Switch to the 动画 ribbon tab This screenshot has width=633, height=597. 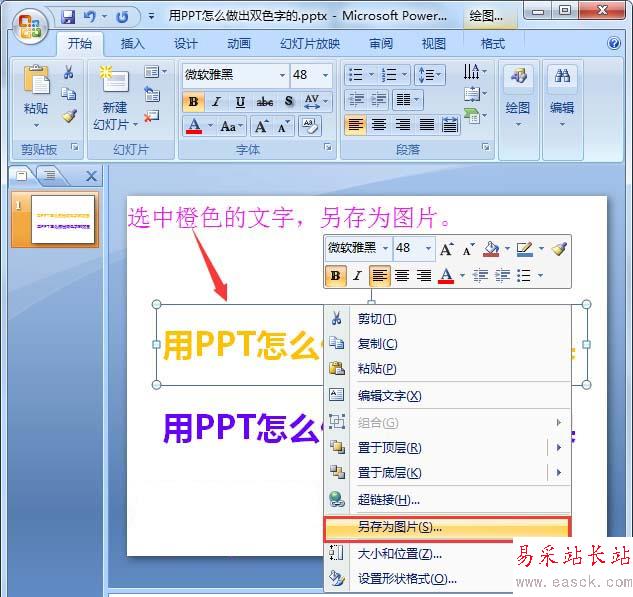pos(239,44)
